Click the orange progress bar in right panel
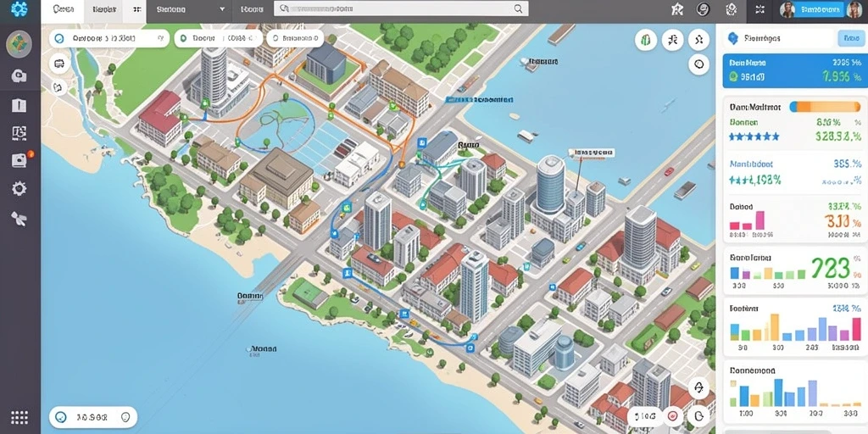The image size is (868, 434). (x=825, y=106)
